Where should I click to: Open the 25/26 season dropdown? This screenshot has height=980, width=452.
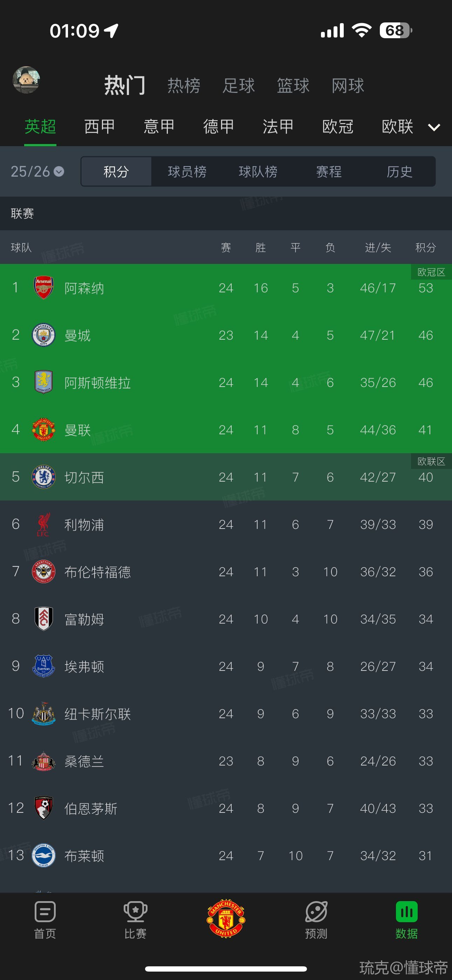[x=37, y=172]
